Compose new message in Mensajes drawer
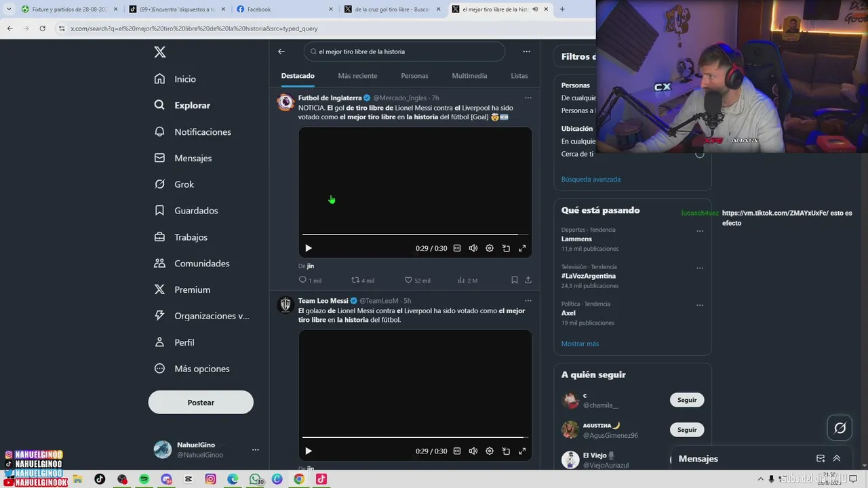Viewport: 868px width, 488px height. click(x=821, y=459)
